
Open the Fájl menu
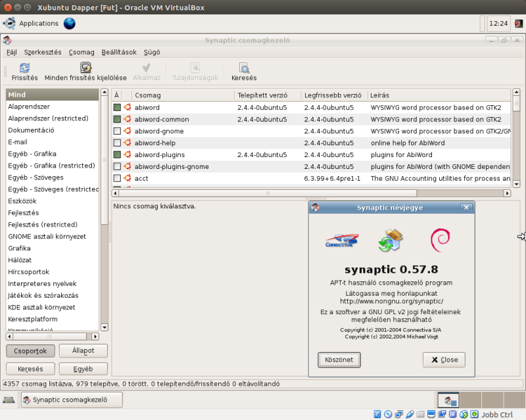click(x=12, y=53)
